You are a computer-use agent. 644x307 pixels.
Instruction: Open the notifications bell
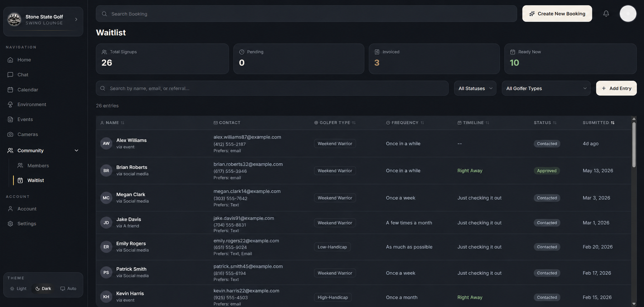[606, 13]
